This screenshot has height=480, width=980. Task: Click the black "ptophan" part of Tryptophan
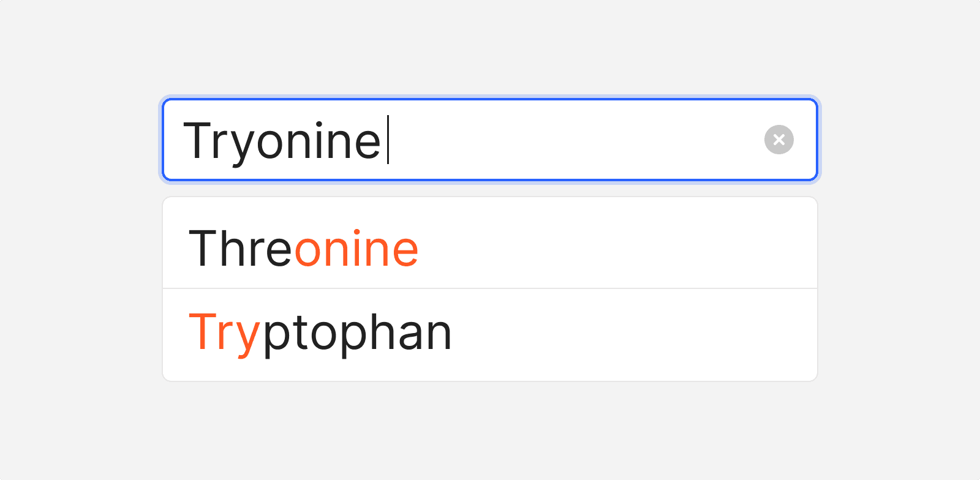(x=358, y=334)
